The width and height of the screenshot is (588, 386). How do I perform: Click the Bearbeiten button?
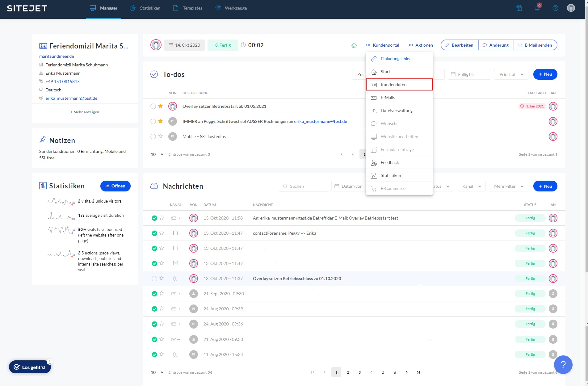coord(460,45)
